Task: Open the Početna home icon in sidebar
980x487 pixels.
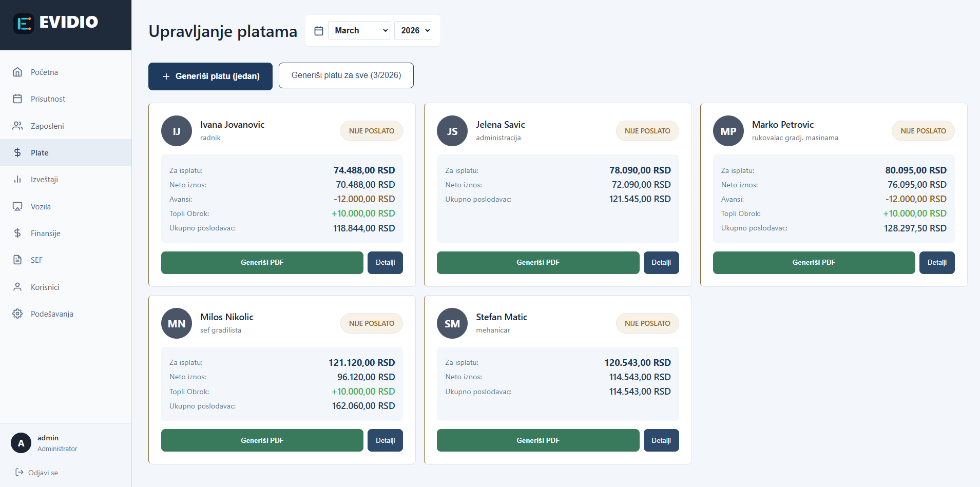Action: coord(18,72)
